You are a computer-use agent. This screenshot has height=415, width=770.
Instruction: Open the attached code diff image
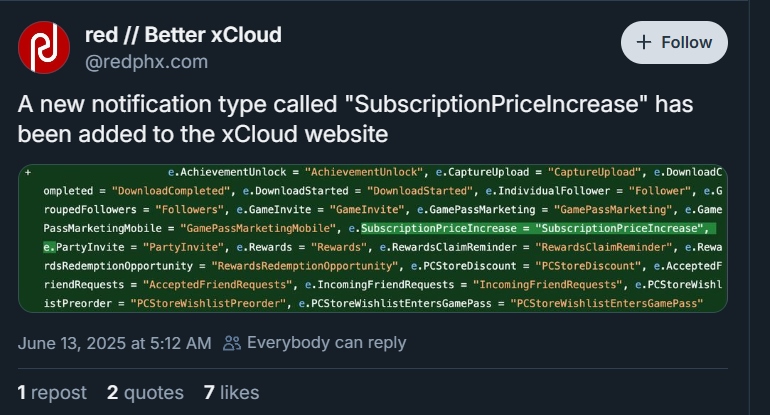click(373, 238)
